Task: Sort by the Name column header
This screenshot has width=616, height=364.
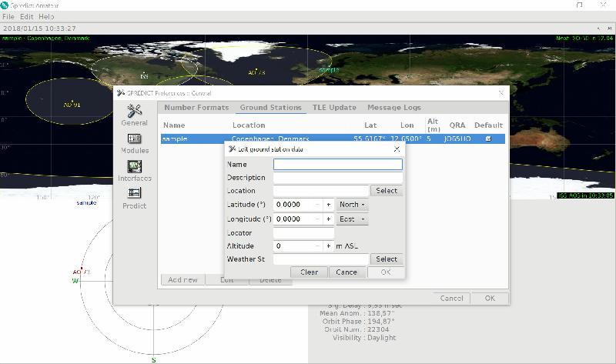Action: click(x=174, y=125)
